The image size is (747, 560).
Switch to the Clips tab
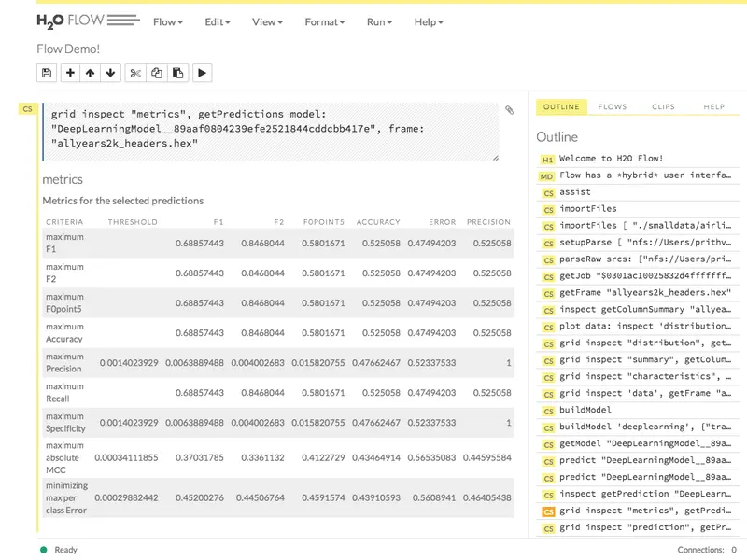click(663, 106)
